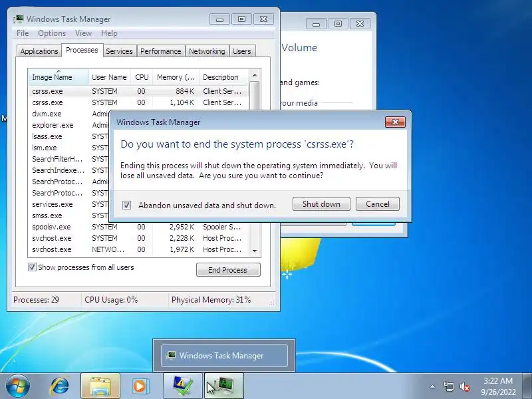Select the spoolsv.exe process
The width and height of the screenshot is (532, 399).
pyautogui.click(x=138, y=227)
